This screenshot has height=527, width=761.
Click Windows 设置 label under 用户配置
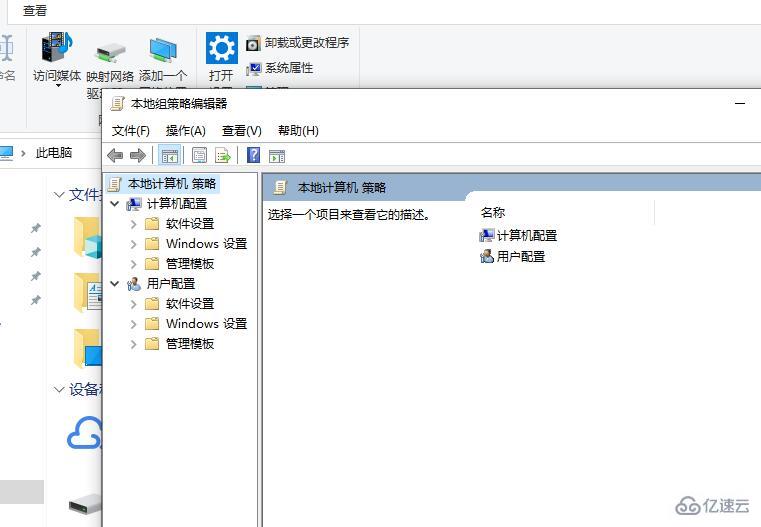click(x=207, y=324)
